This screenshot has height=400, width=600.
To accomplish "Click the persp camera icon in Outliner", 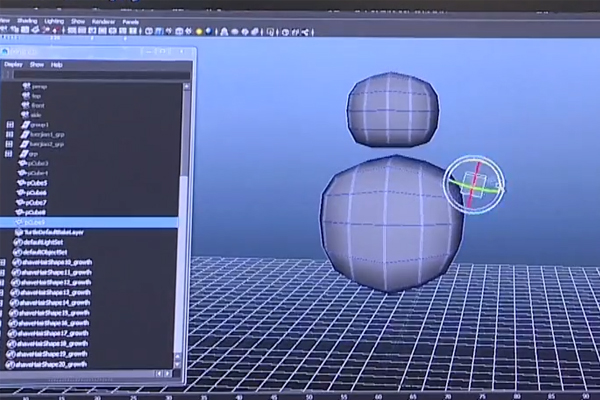I will click(x=24, y=87).
